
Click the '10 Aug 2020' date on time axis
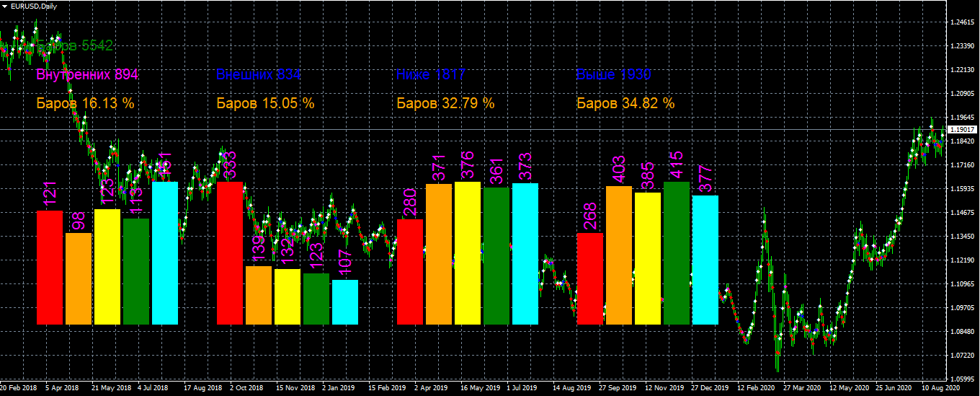coord(940,388)
